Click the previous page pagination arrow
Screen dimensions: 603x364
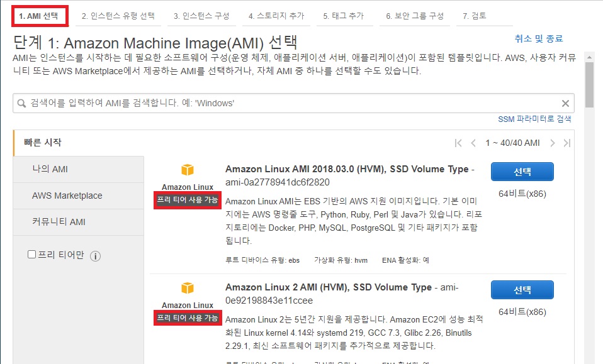click(x=473, y=143)
